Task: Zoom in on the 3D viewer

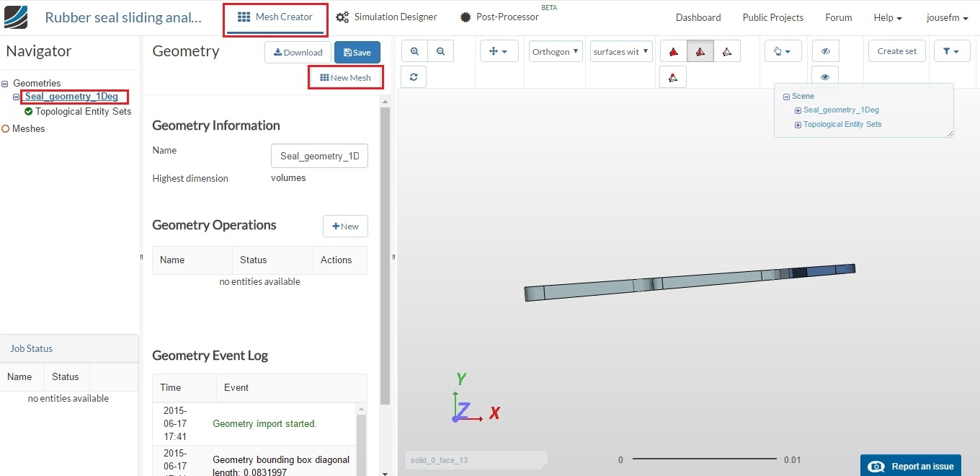Action: 414,51
